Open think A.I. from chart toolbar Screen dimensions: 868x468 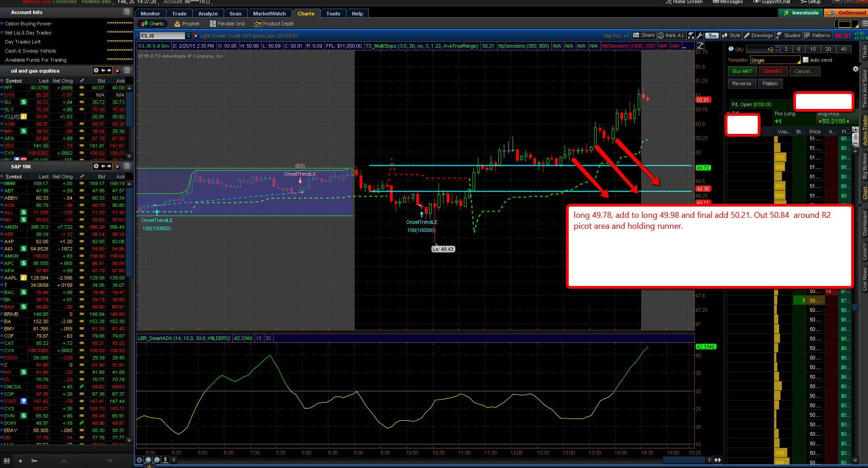tap(671, 35)
